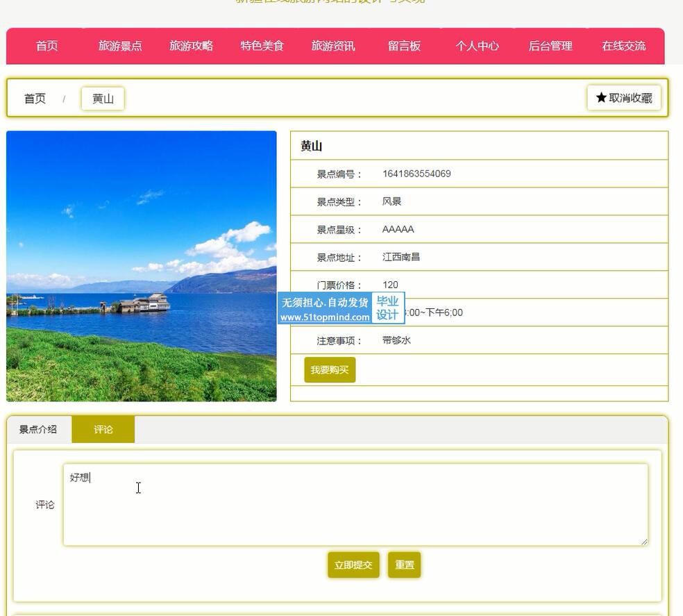Open the 旅游资讯 menu item
This screenshot has width=683, height=616.
333,46
